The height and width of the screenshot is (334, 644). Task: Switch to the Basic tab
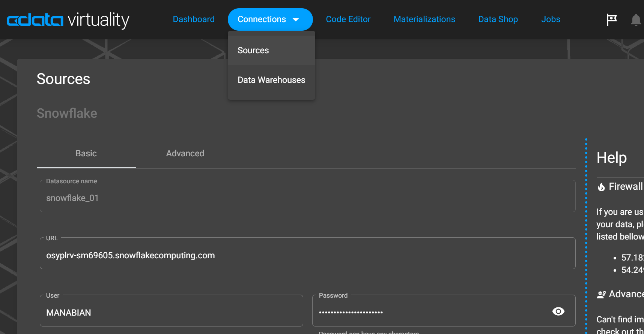[x=86, y=154]
